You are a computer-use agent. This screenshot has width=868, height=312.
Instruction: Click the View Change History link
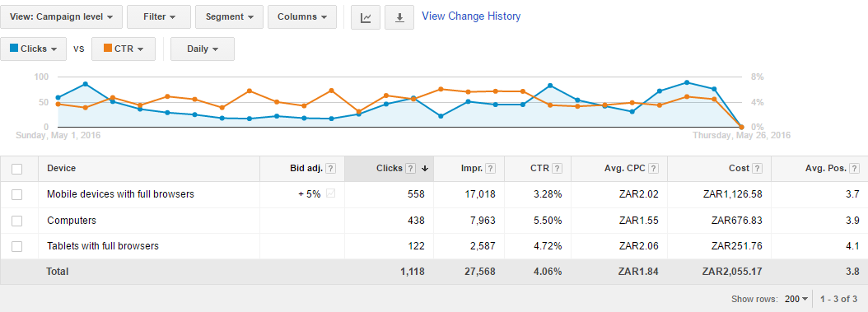(x=471, y=16)
